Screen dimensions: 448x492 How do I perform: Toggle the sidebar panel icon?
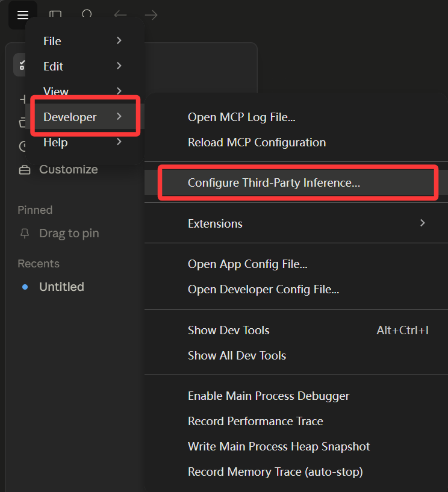(55, 15)
